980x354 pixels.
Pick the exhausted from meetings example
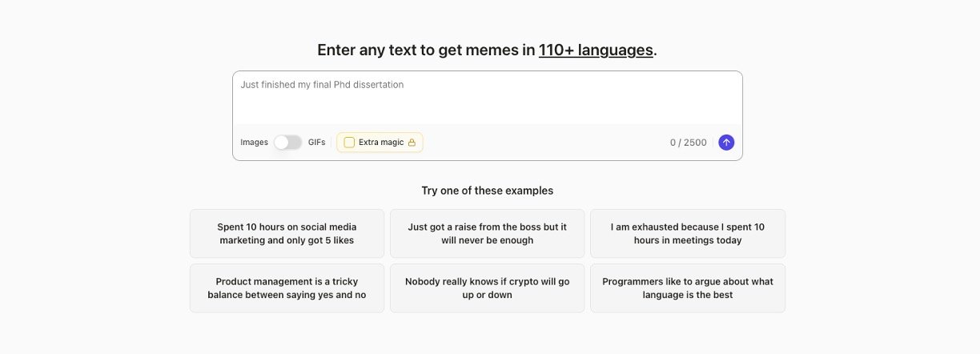click(687, 234)
